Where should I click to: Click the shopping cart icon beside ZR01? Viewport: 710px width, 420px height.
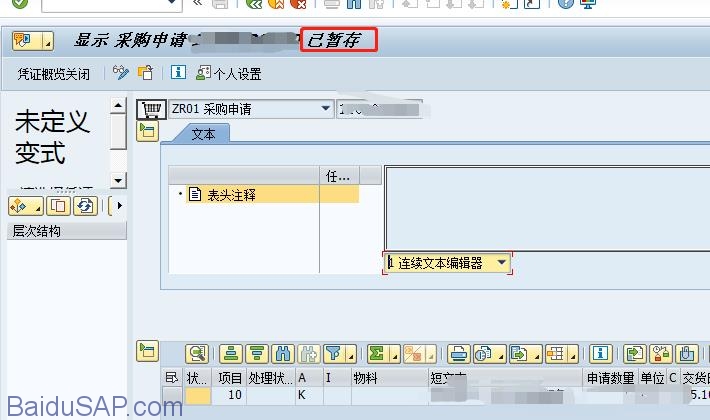(x=150, y=108)
